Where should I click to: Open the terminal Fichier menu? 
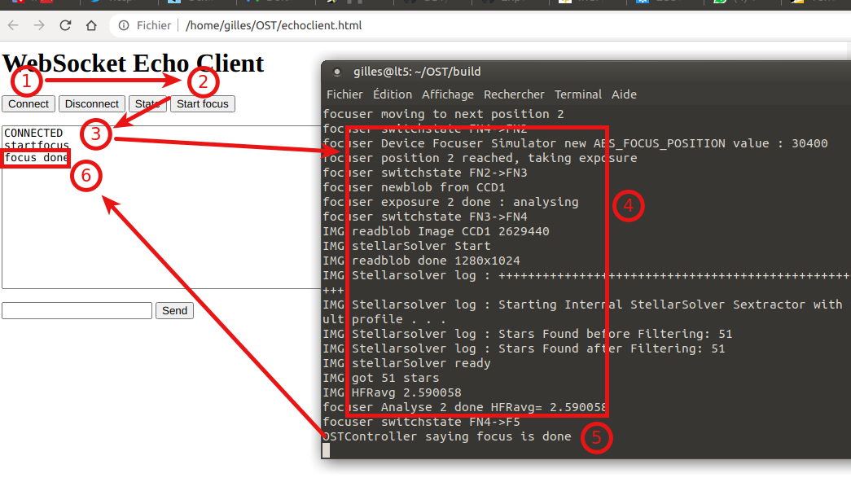[x=344, y=94]
